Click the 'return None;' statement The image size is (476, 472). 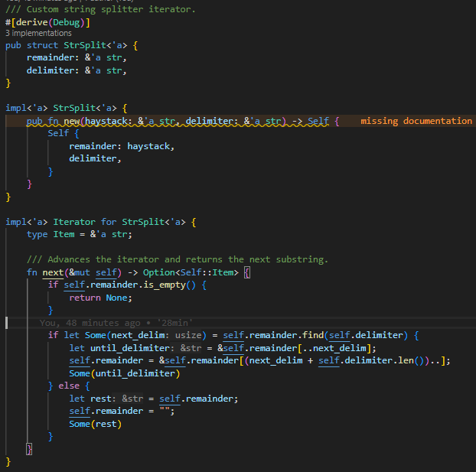101,298
